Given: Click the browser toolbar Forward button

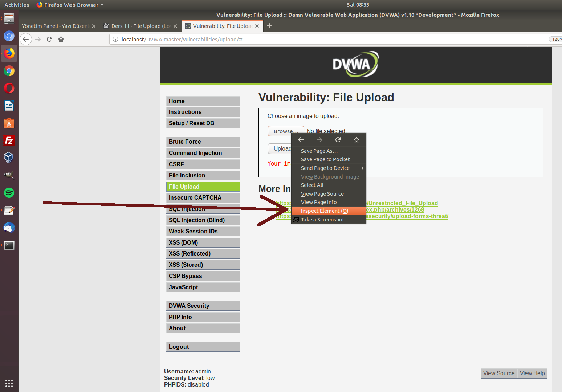Looking at the screenshot, I should click(x=38, y=39).
